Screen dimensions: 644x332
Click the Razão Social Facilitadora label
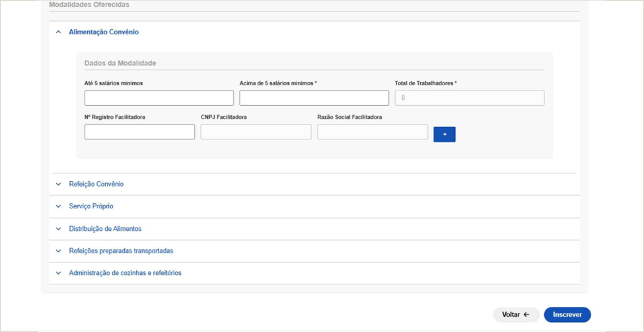[349, 117]
